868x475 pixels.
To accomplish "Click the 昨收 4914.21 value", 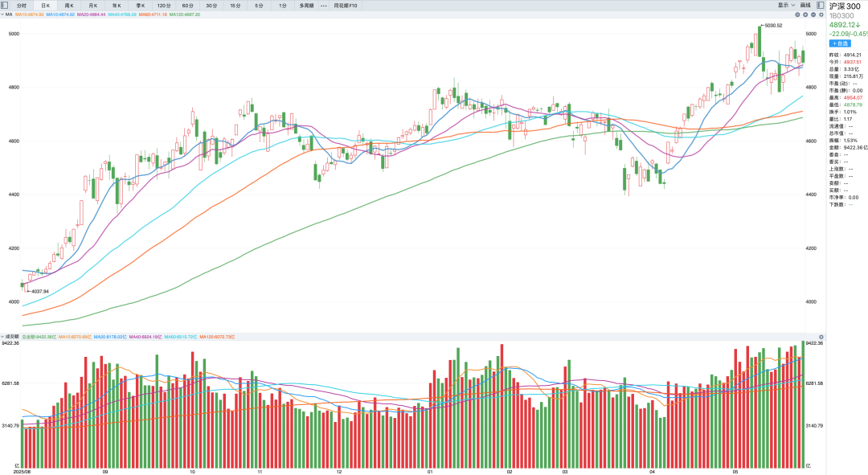I will coord(853,55).
